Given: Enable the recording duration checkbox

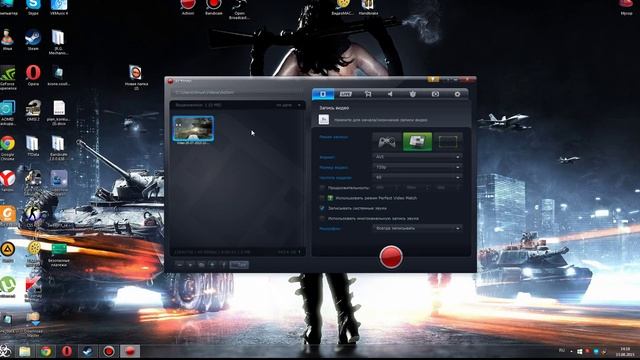Looking at the screenshot, I should (322, 188).
